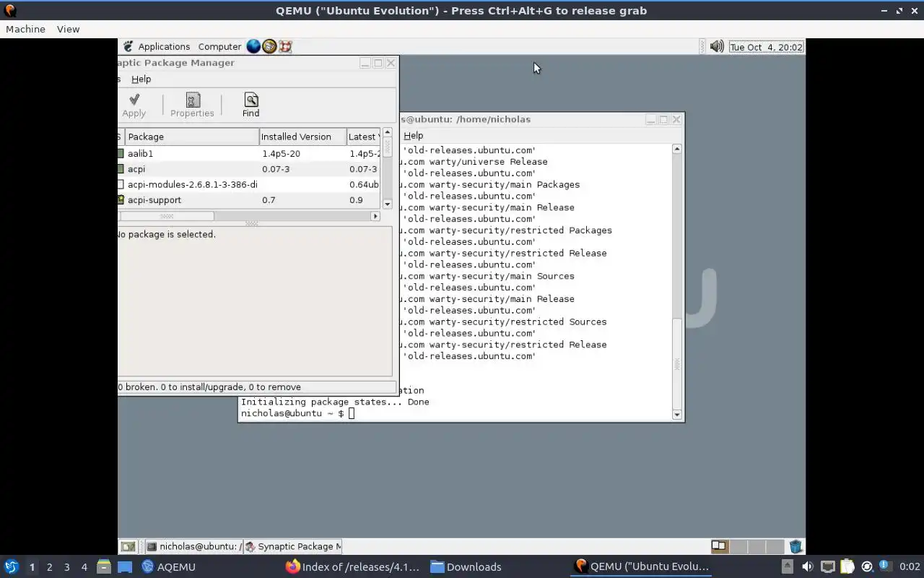Launch the Evolution mail panel icon
The width and height of the screenshot is (924, 578).
[x=269, y=46]
